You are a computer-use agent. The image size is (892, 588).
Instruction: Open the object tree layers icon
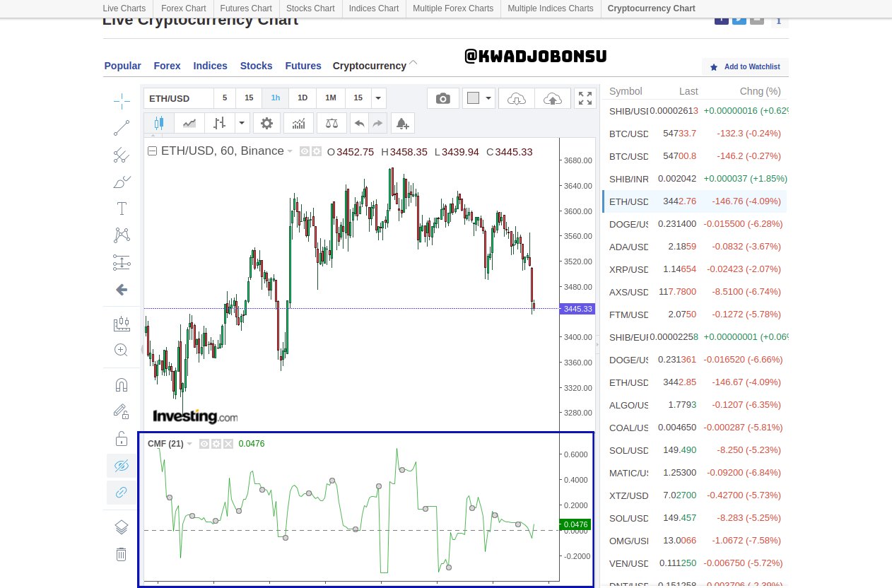pyautogui.click(x=122, y=527)
